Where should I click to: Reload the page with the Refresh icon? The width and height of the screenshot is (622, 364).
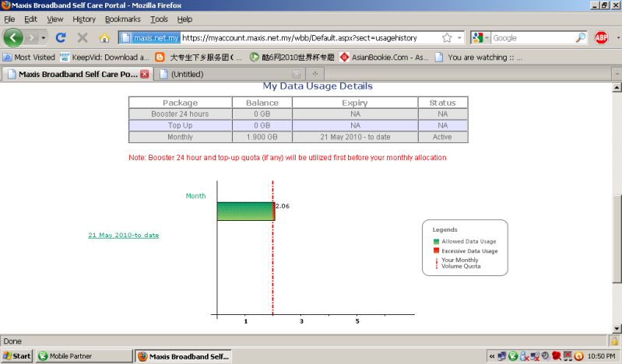[x=60, y=37]
